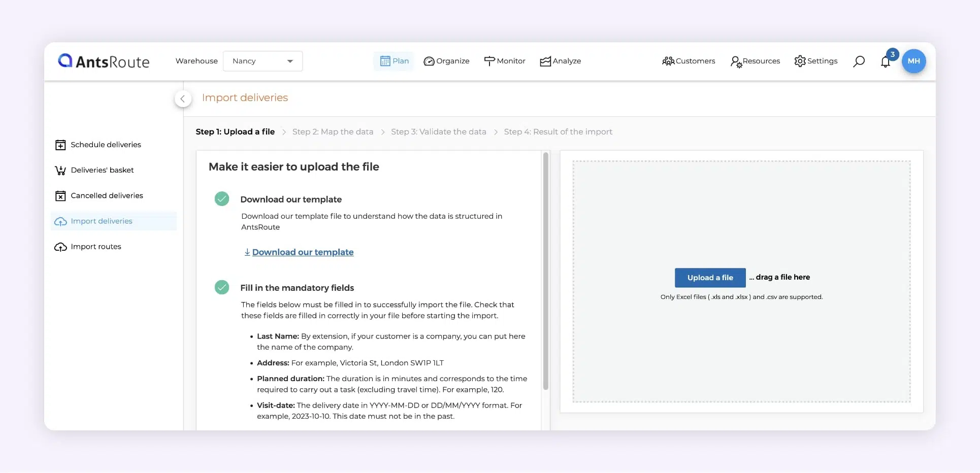This screenshot has width=980, height=473.
Task: Click the Deliveries' basket cart icon
Action: coord(60,171)
